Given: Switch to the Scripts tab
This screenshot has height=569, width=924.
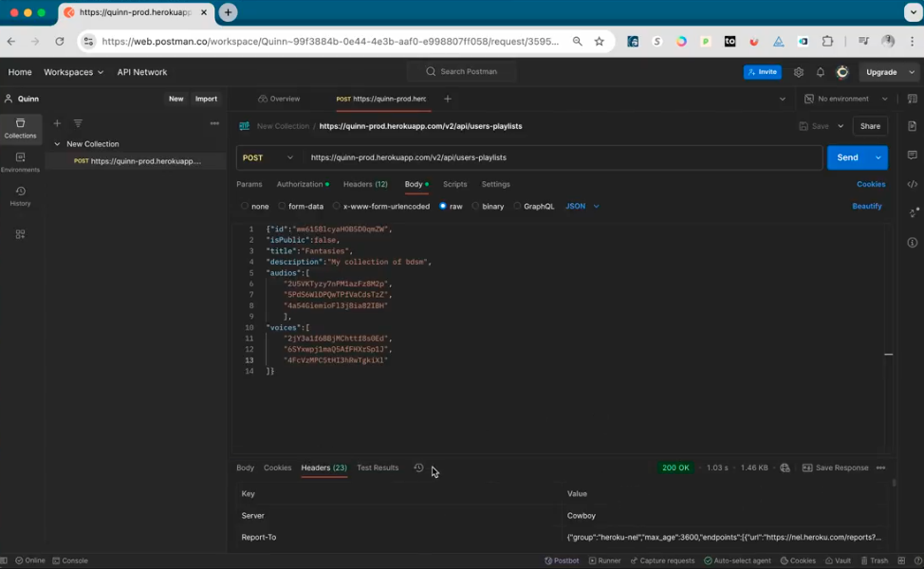Looking at the screenshot, I should [455, 184].
